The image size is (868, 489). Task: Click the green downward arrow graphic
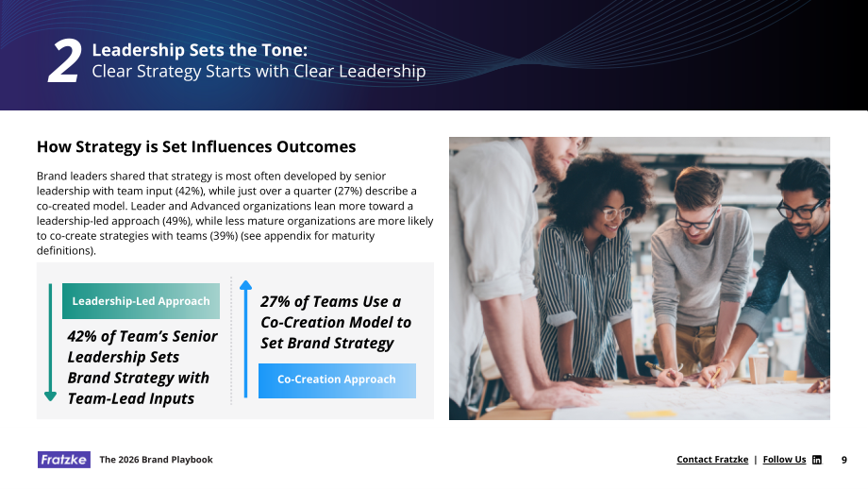click(x=50, y=342)
